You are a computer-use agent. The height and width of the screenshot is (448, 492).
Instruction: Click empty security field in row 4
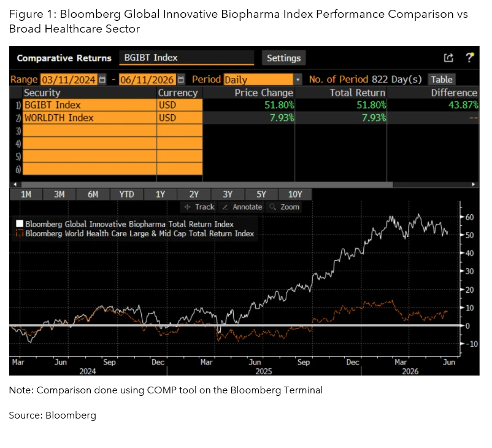pos(90,144)
